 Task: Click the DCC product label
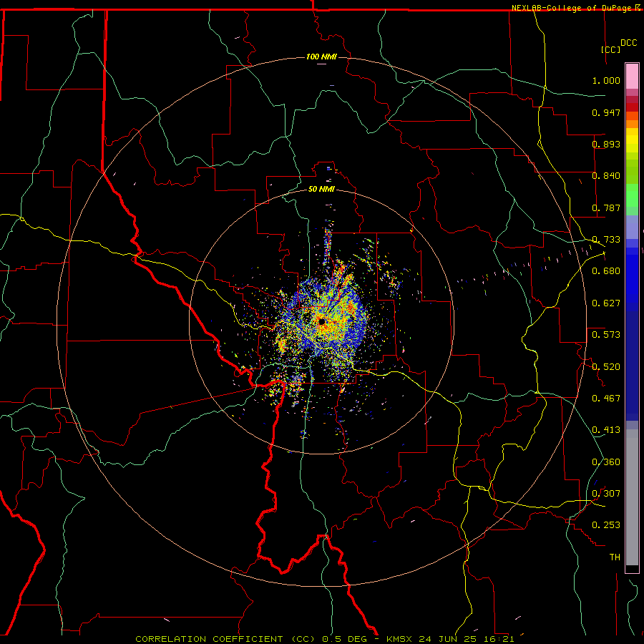[629, 43]
